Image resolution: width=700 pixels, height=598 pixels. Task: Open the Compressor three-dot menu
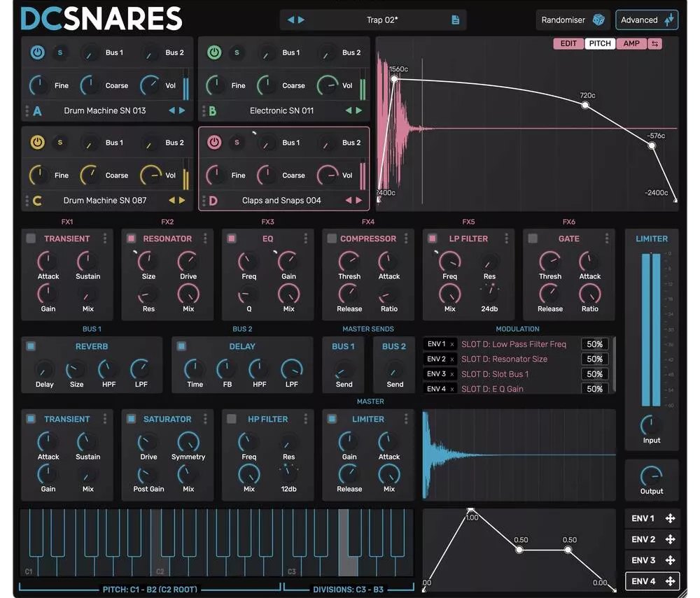pos(406,238)
